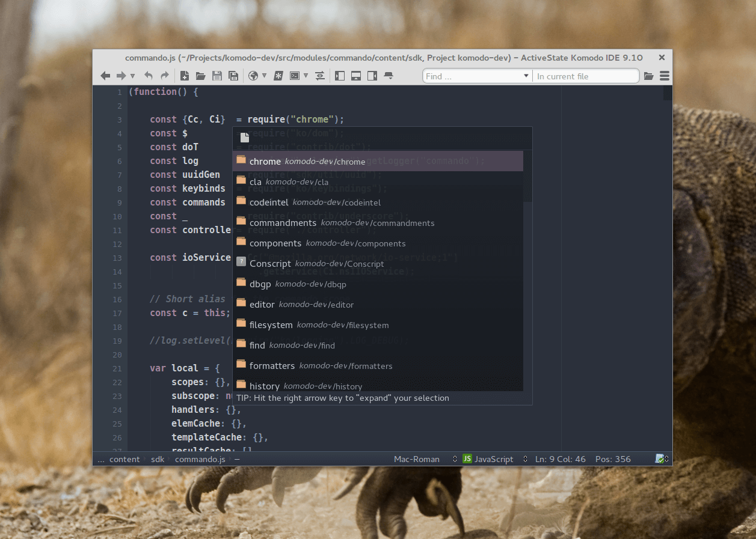Toggle the bottom pane visibility
Viewport: 756px width, 539px height.
[x=356, y=76]
